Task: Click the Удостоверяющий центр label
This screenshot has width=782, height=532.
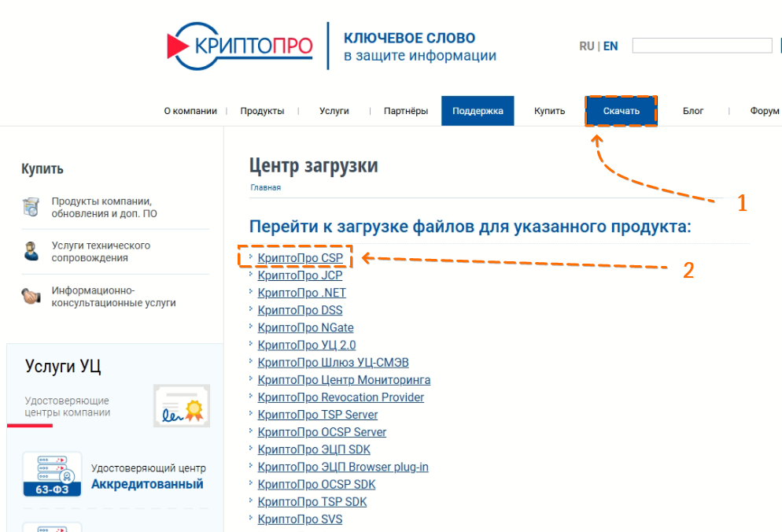Action: tap(149, 468)
